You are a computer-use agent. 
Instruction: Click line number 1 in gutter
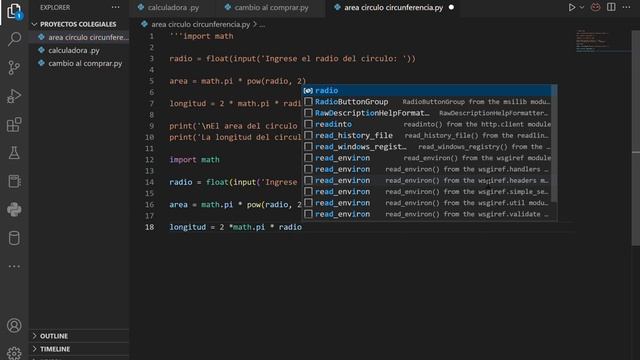click(x=151, y=36)
